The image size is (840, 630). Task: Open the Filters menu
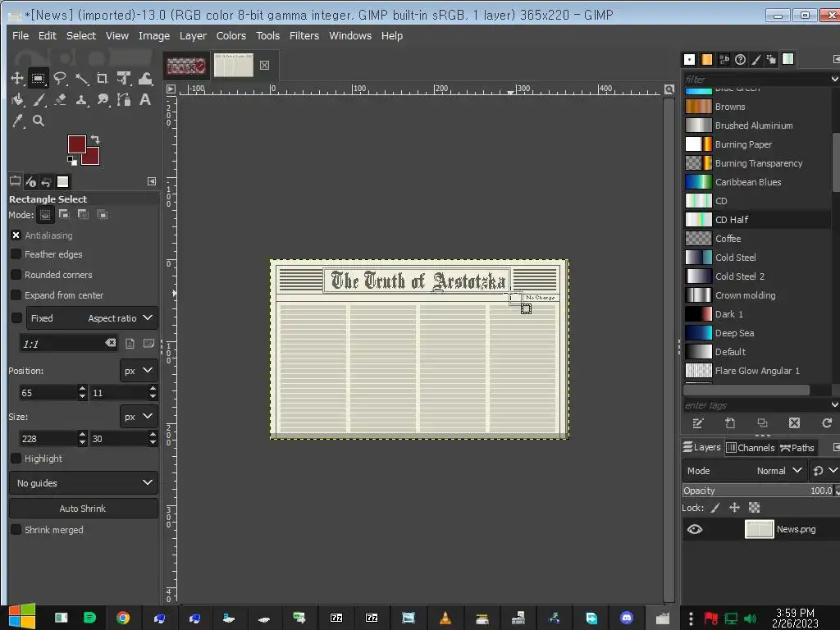pos(304,36)
